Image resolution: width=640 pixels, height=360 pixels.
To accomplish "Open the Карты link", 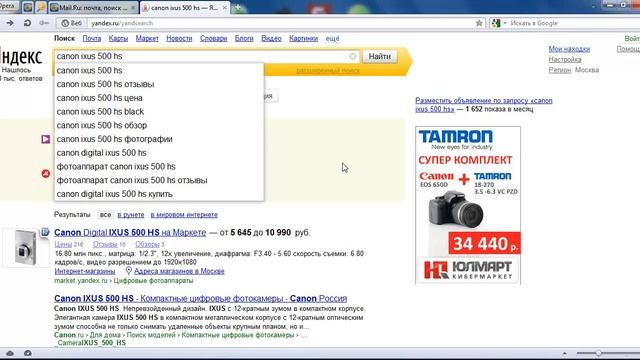I will coord(118,38).
